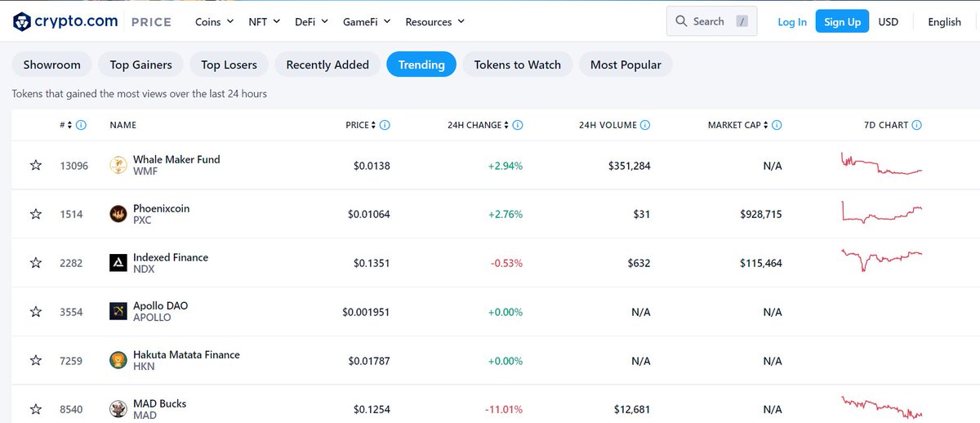Screen dimensions: 980x423
Task: Click the NAME column header
Action: pos(123,125)
